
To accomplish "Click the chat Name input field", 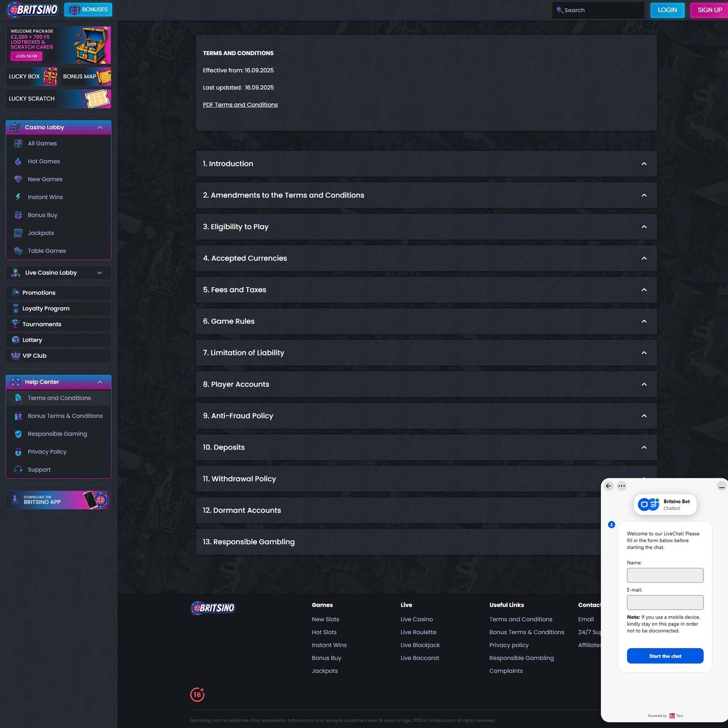I will [x=665, y=575].
